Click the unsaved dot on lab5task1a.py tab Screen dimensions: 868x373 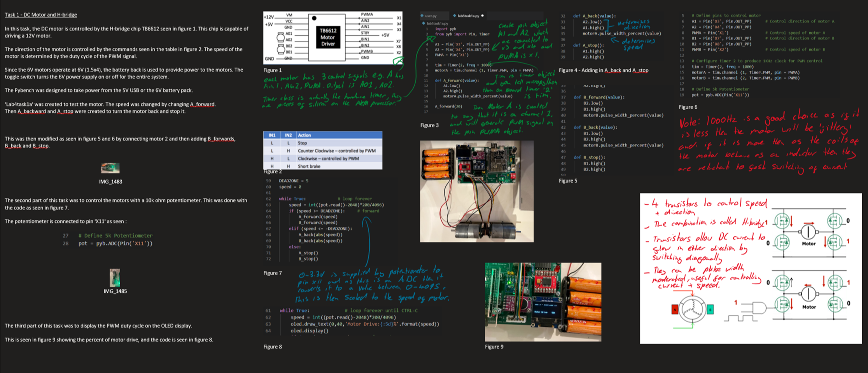(483, 16)
